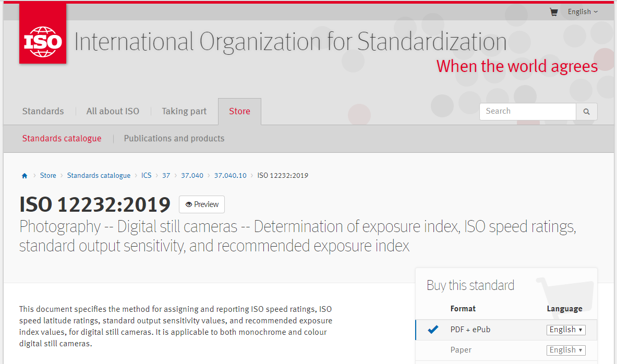Follow the ICS breadcrumb link

pos(147,176)
